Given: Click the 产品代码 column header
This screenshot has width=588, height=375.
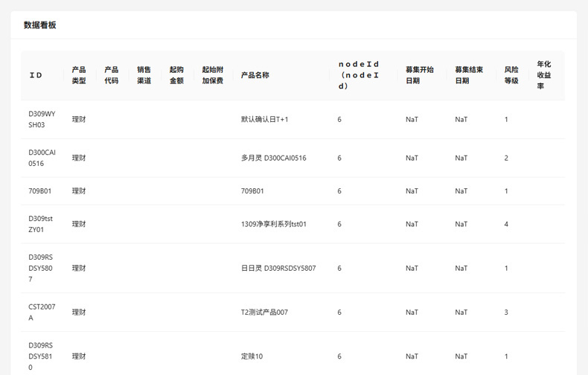Looking at the screenshot, I should click(111, 75).
